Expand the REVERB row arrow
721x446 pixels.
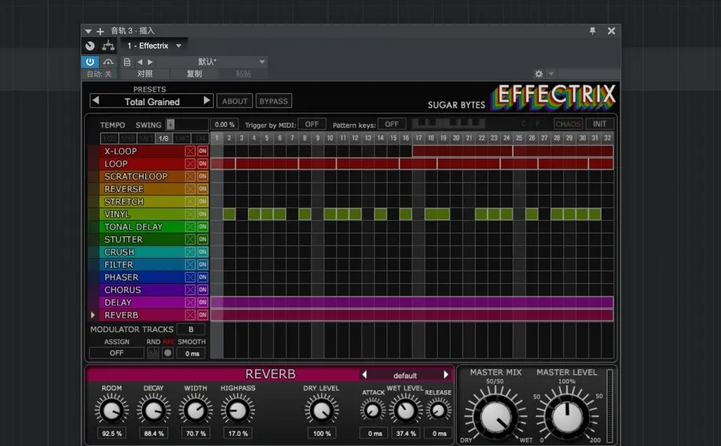pyautogui.click(x=92, y=315)
